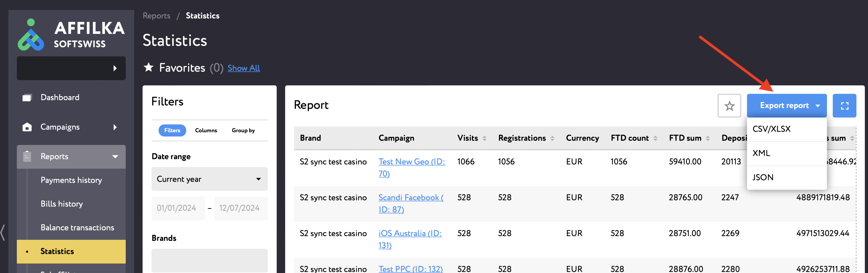Viewport: 868px width, 273px height.
Task: Open the account selector dropdown below the logo
Action: tap(71, 68)
